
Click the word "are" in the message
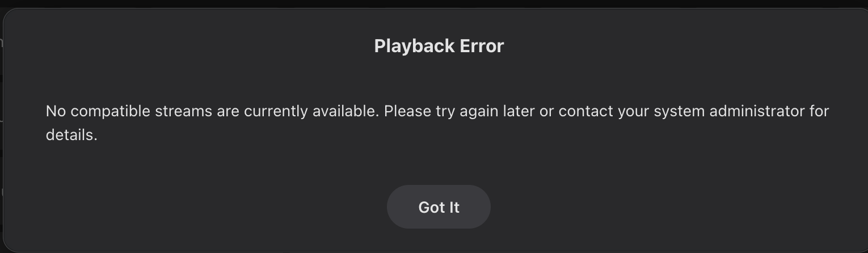pos(228,111)
